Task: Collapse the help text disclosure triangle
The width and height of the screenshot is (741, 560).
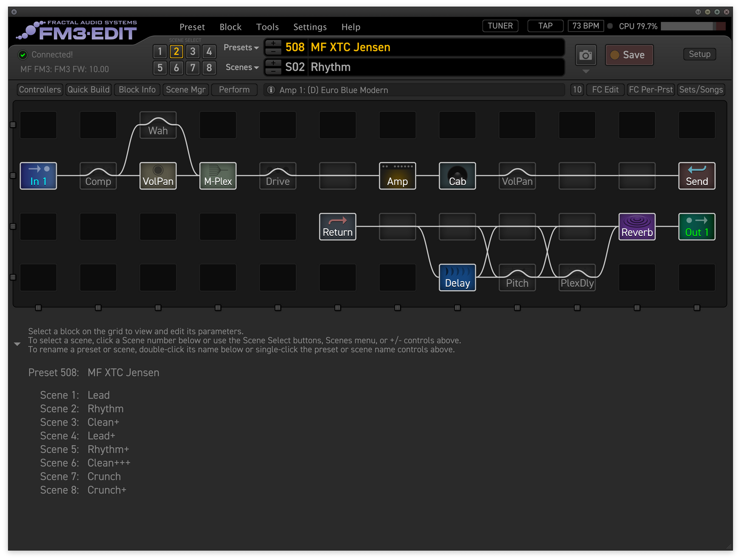Action: pyautogui.click(x=17, y=344)
